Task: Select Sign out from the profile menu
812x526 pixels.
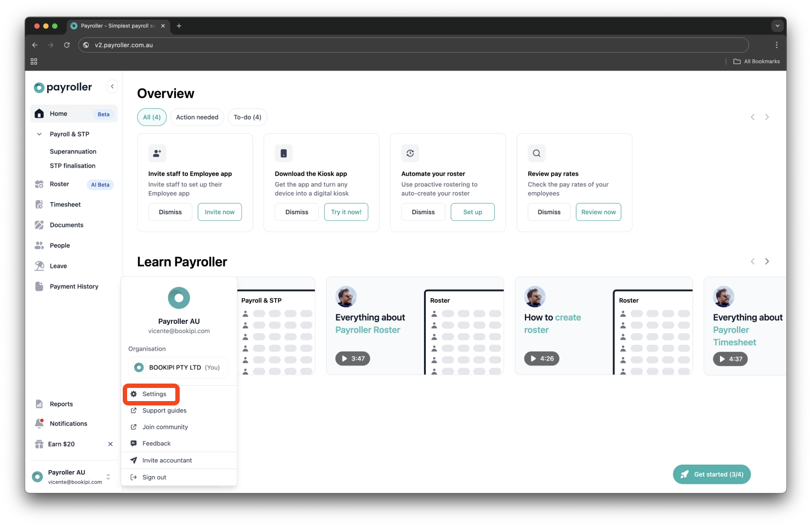Action: [154, 477]
